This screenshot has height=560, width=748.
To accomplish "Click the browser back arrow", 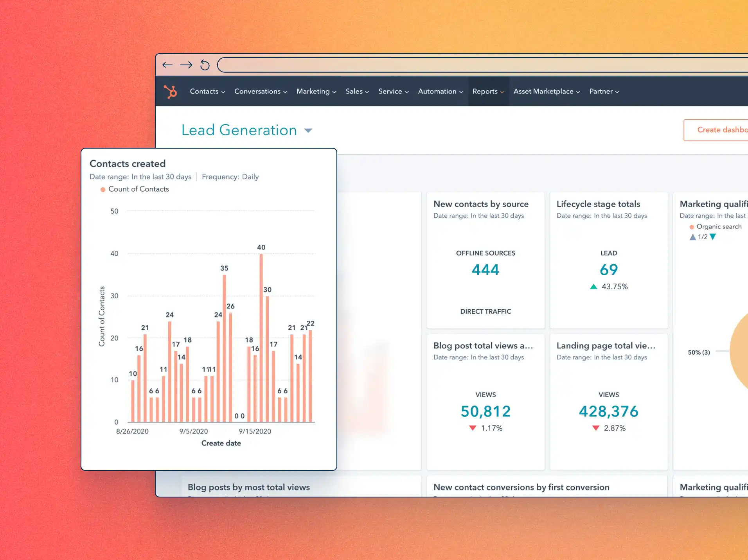I will click(x=167, y=65).
